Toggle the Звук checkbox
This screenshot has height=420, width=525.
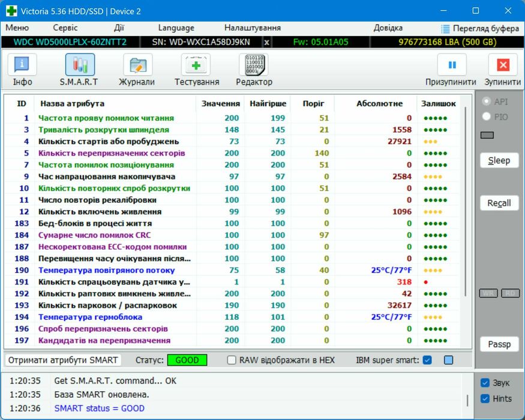(x=485, y=382)
